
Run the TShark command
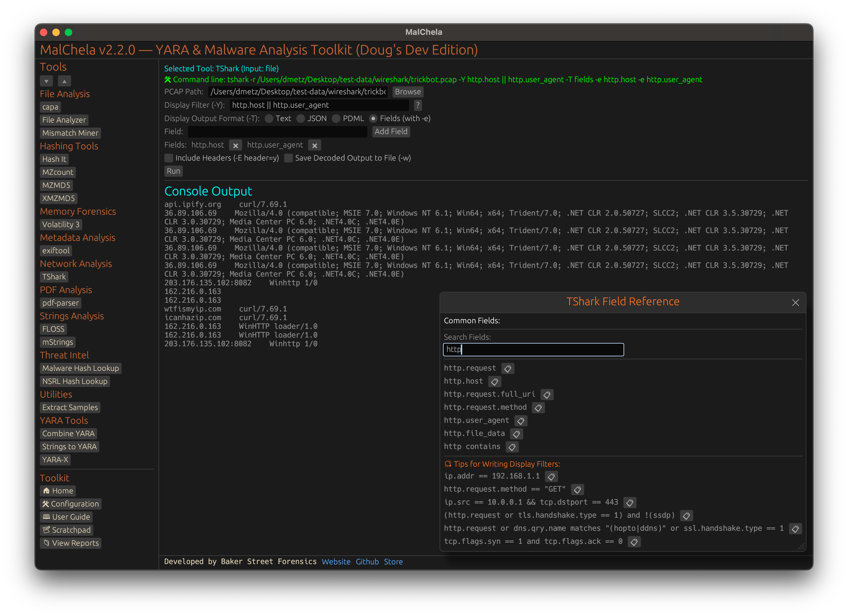point(173,171)
